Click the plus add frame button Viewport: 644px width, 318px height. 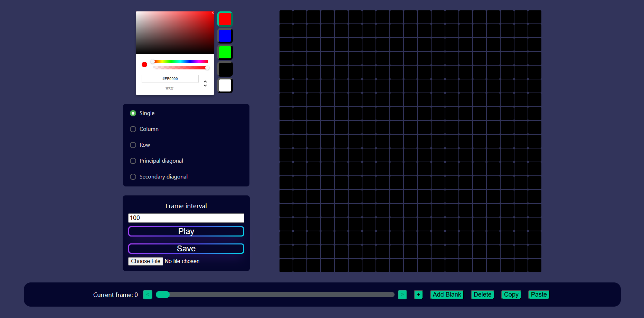pyautogui.click(x=418, y=295)
